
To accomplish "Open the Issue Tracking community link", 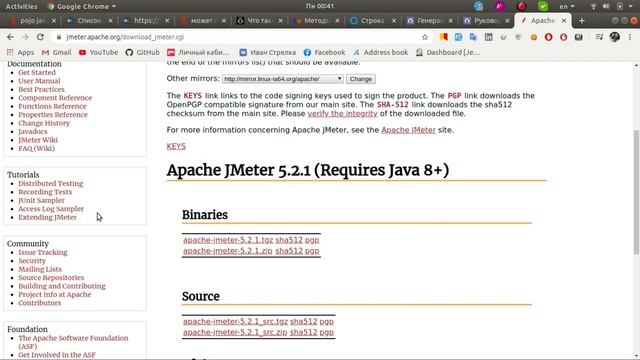I will point(43,252).
